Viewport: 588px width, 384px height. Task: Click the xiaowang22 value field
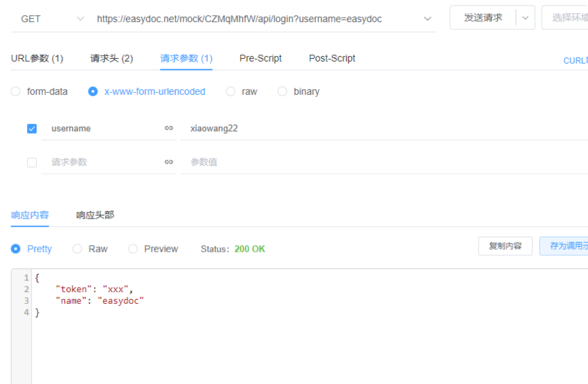pos(380,128)
